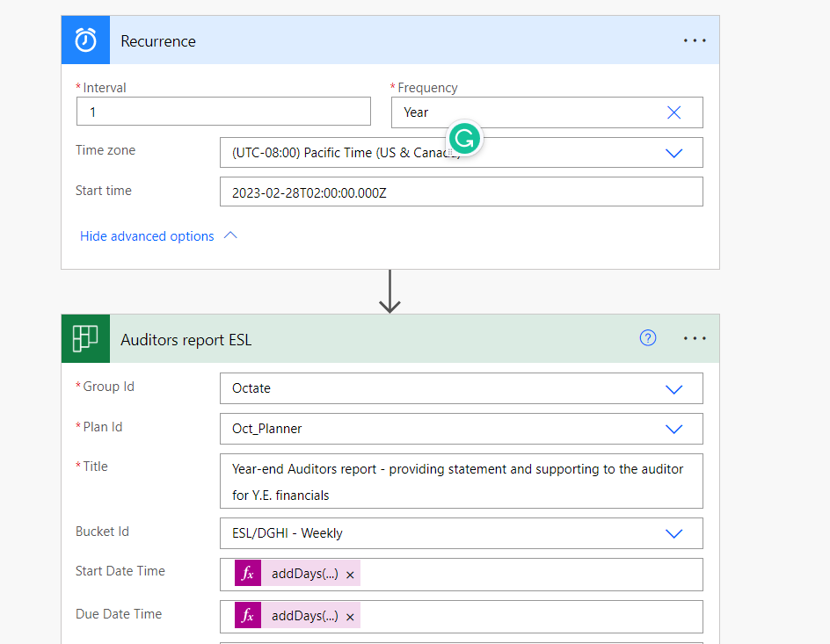Click into the Start time field

[x=461, y=192]
